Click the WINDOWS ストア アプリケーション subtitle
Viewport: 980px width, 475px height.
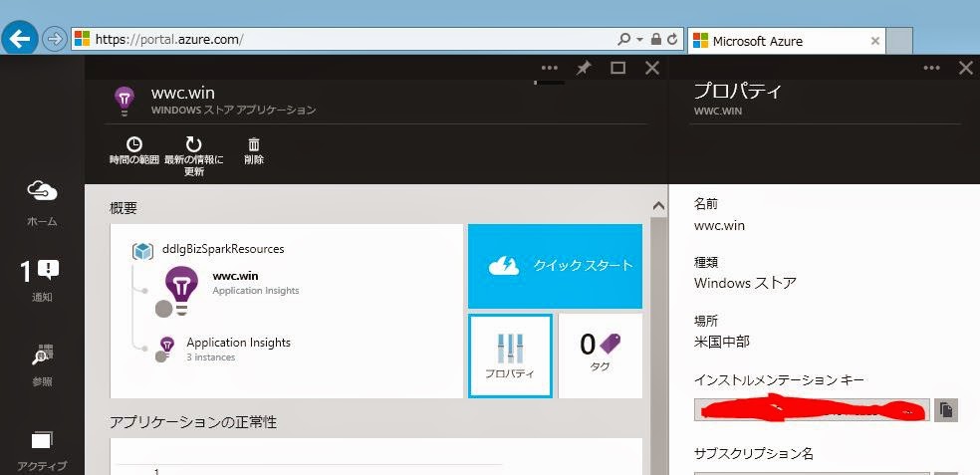pos(234,110)
